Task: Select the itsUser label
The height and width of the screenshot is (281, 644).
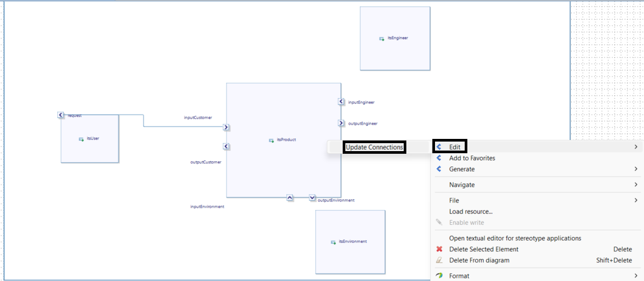Action: point(93,138)
